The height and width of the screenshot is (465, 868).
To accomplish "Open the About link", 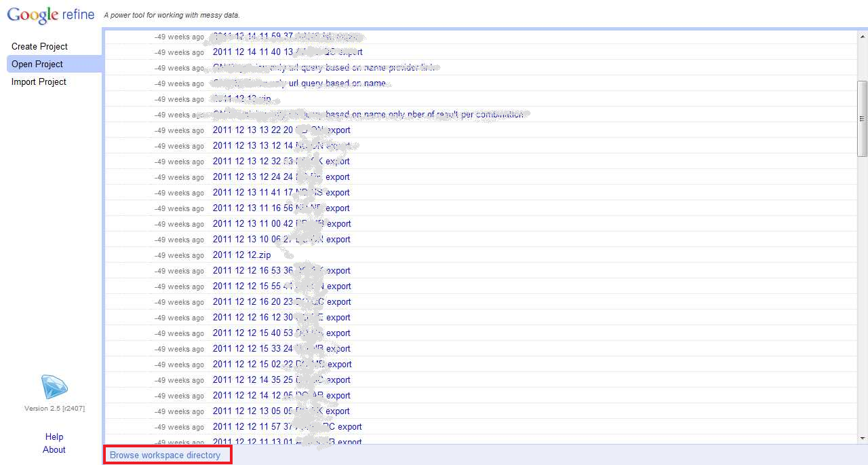I will click(54, 449).
